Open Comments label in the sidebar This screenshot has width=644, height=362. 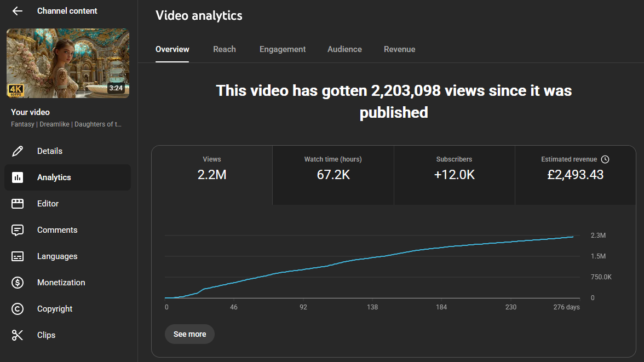pos(57,230)
